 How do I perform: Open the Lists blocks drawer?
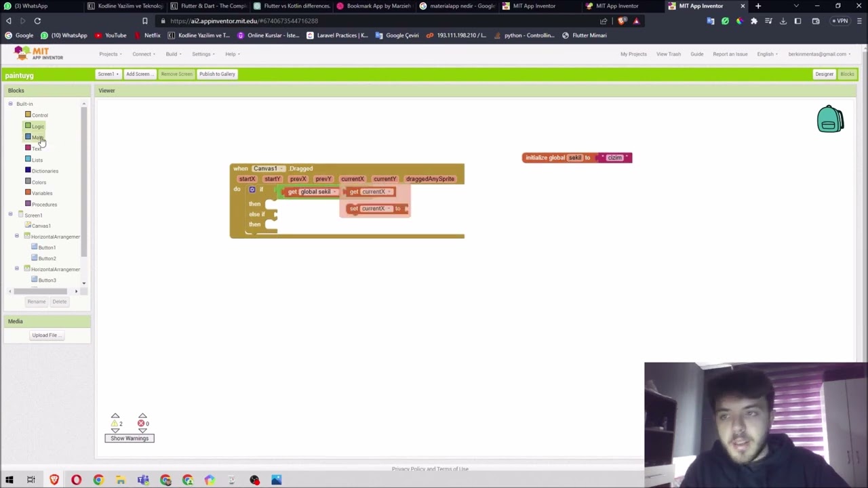pyautogui.click(x=37, y=160)
